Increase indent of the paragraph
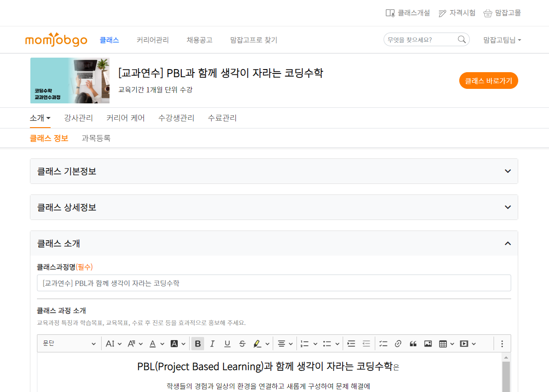The height and width of the screenshot is (392, 549). (351, 344)
